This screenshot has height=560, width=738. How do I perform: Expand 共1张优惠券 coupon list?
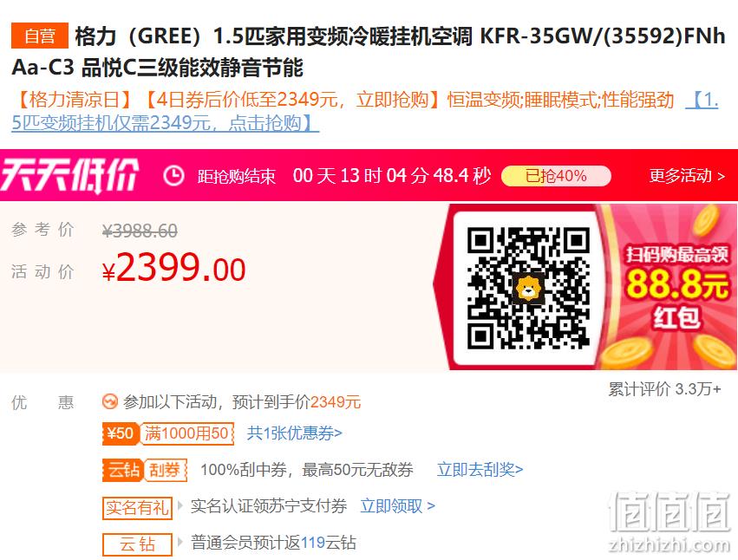point(294,433)
